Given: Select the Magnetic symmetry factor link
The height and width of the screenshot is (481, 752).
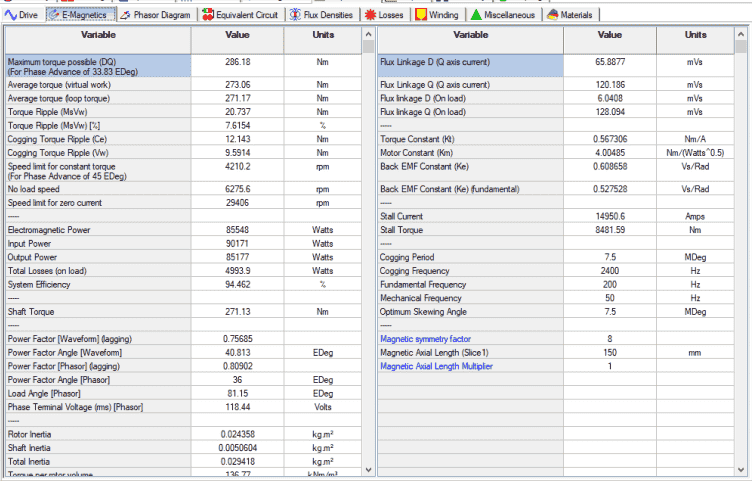Looking at the screenshot, I should pyautogui.click(x=425, y=339).
